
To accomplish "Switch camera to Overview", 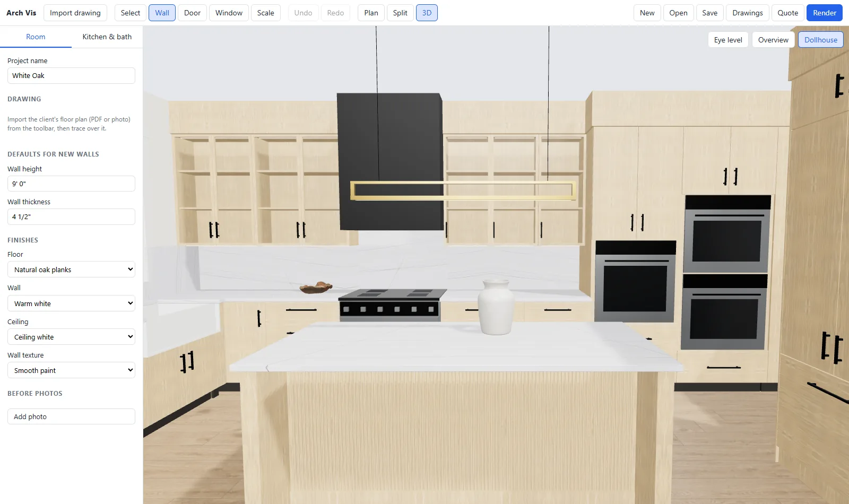I will click(x=773, y=40).
